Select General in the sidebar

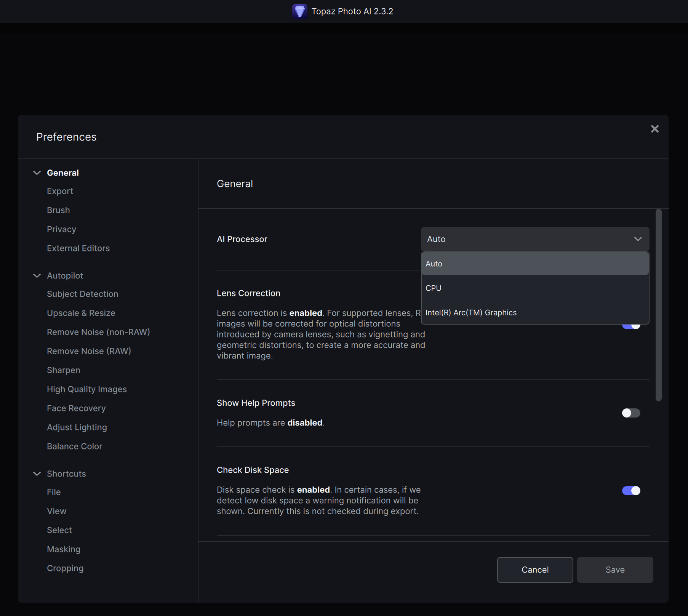[63, 173]
